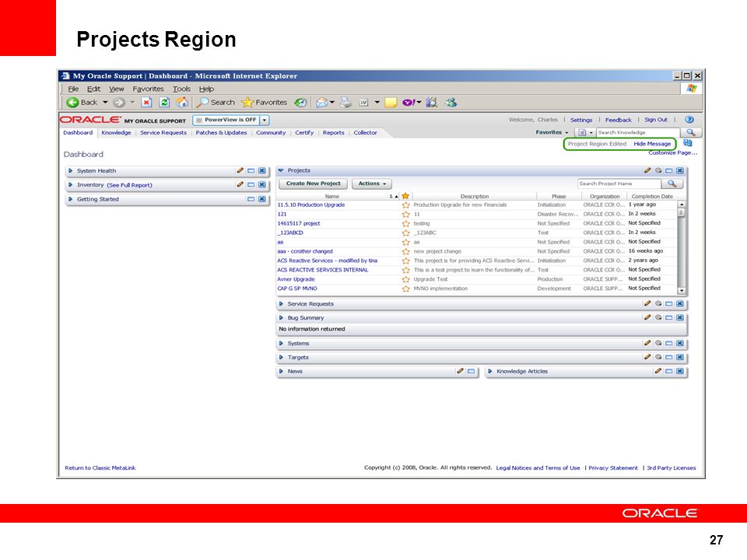Expand the Knowledge Articles region
The image size is (747, 560).
pyautogui.click(x=490, y=371)
